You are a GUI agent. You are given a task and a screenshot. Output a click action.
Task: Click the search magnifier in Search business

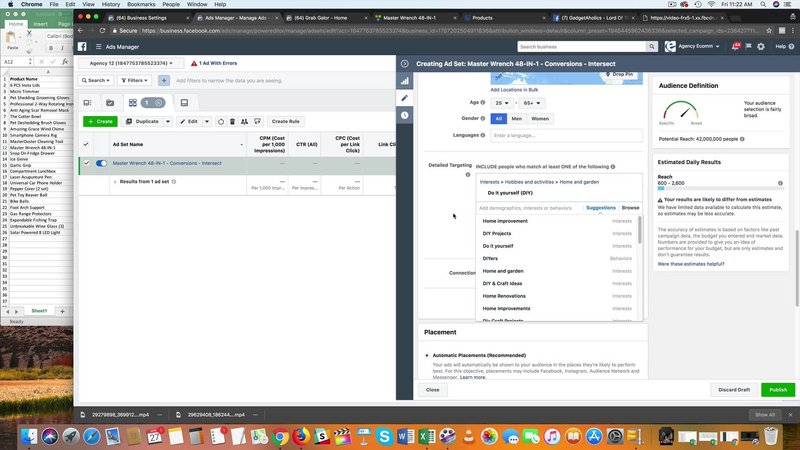tap(652, 46)
